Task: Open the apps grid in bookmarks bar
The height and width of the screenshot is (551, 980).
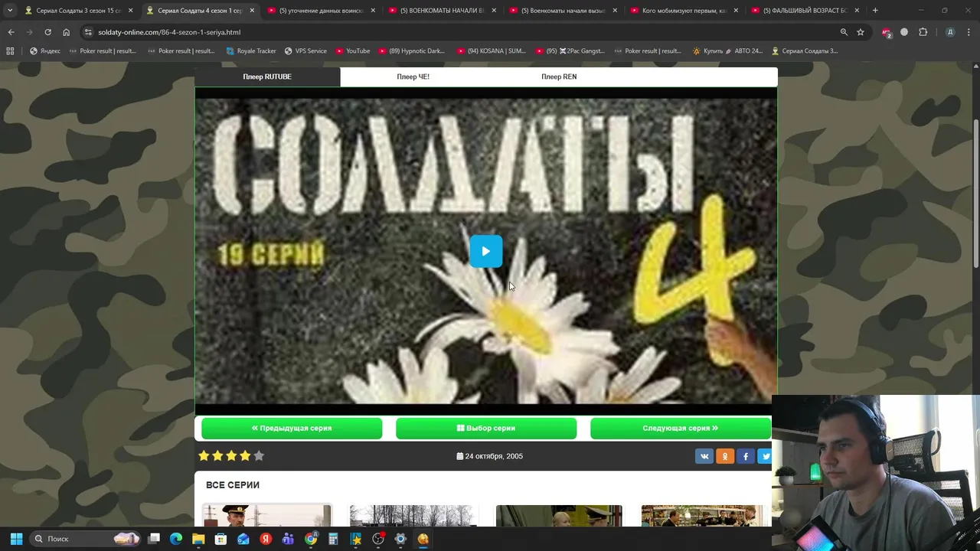Action: point(10,51)
